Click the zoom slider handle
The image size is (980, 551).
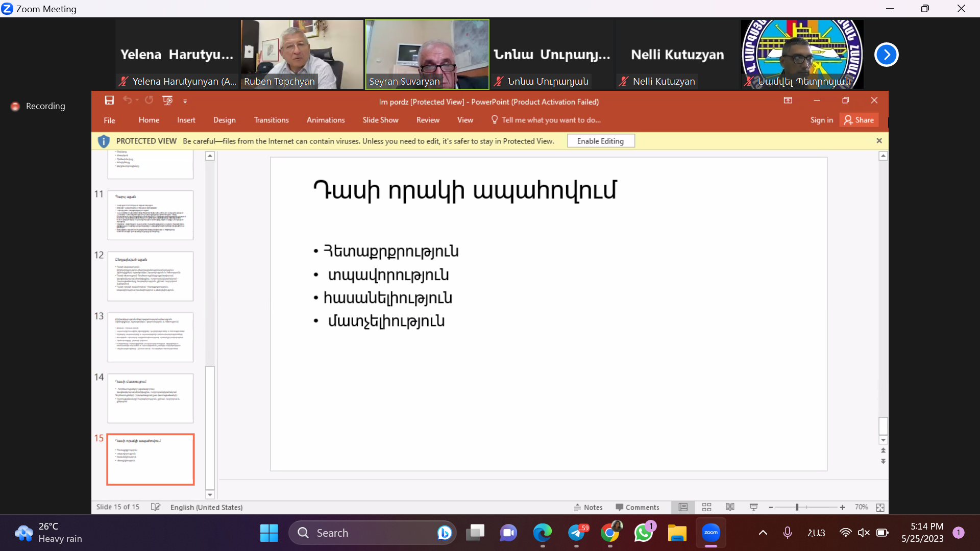pos(797,507)
